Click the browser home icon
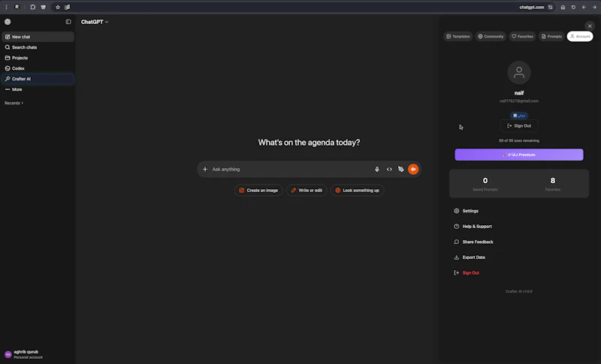Image resolution: width=601 pixels, height=364 pixels. (x=563, y=8)
